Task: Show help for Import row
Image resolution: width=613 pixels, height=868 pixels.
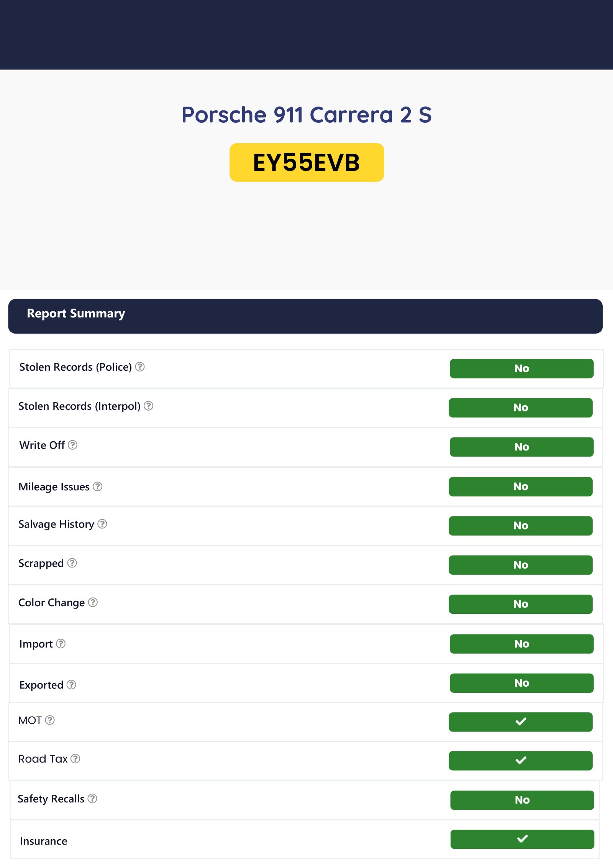Action: (61, 643)
